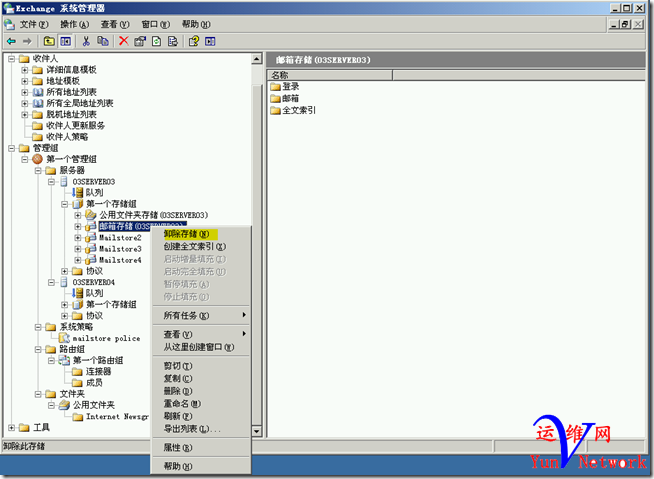Click the 所有地址列表 book icon
The height and width of the screenshot is (479, 654).
[x=38, y=92]
